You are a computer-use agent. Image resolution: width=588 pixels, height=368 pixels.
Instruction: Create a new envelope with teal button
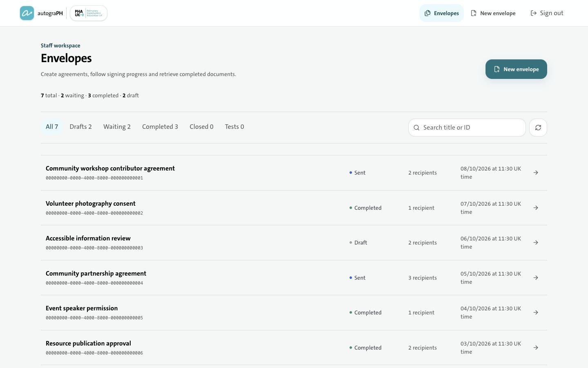tap(516, 69)
